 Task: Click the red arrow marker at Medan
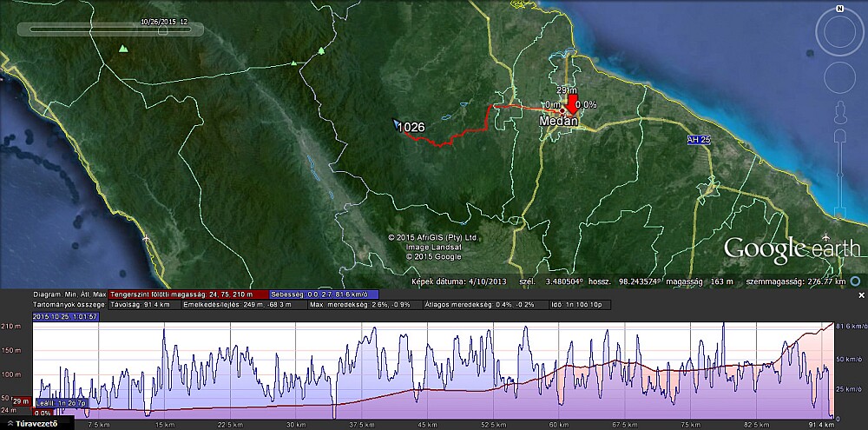pyautogui.click(x=571, y=104)
